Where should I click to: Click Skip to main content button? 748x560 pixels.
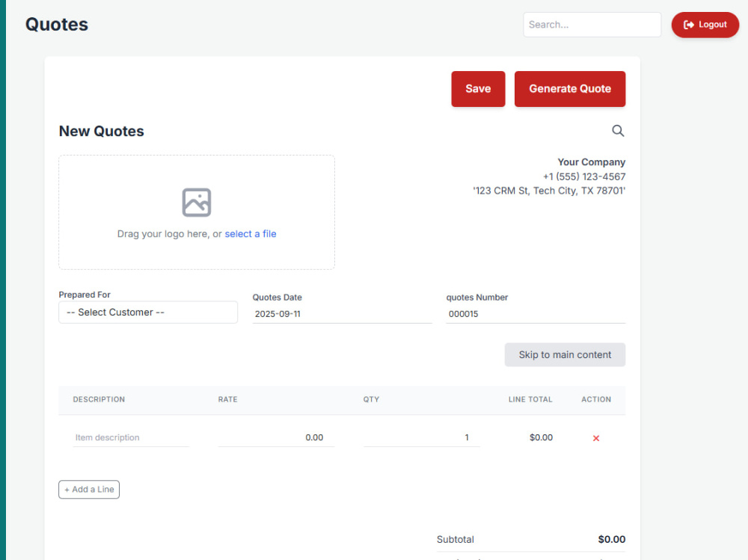pos(565,355)
